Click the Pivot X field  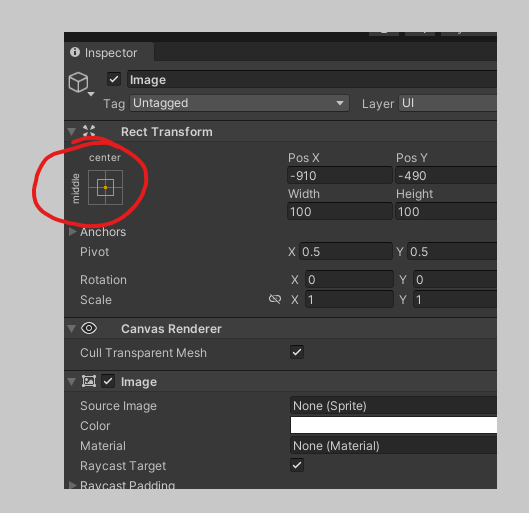(346, 252)
